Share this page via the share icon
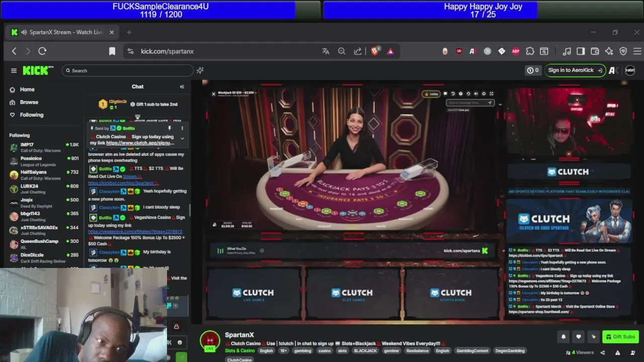644x362 pixels. [358, 51]
